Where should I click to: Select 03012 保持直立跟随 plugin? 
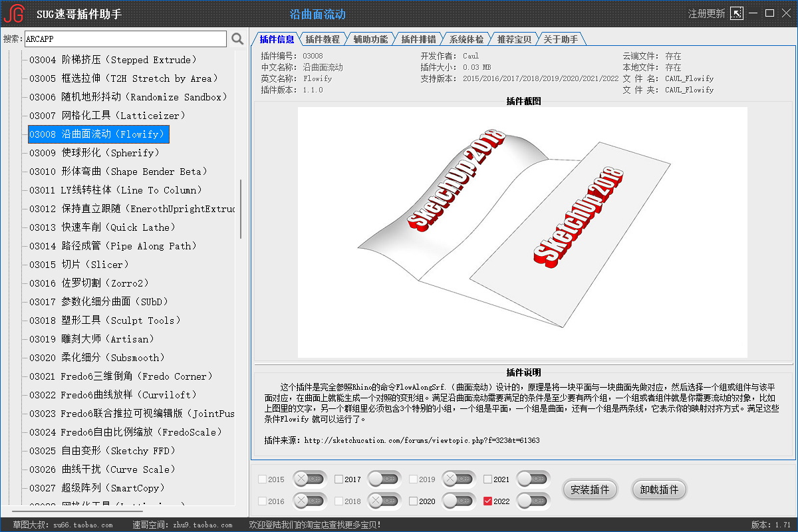pyautogui.click(x=132, y=209)
